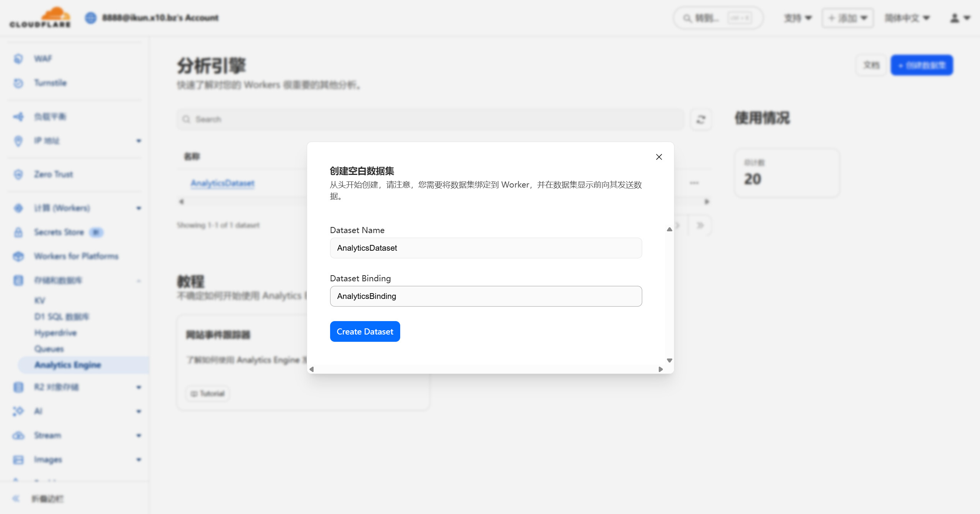Focus the Dataset Binding input field

point(486,296)
